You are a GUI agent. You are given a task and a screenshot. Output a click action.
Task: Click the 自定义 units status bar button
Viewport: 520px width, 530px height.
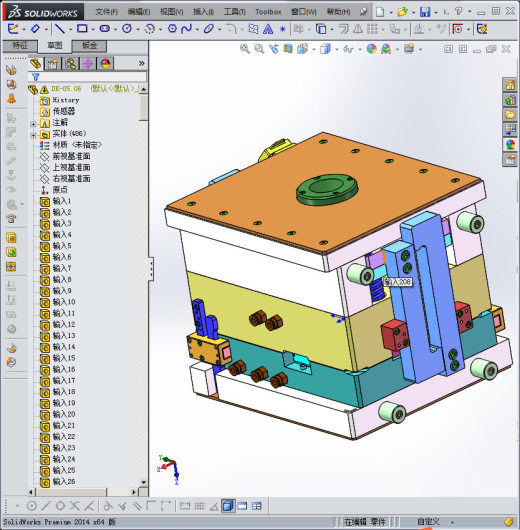[428, 522]
